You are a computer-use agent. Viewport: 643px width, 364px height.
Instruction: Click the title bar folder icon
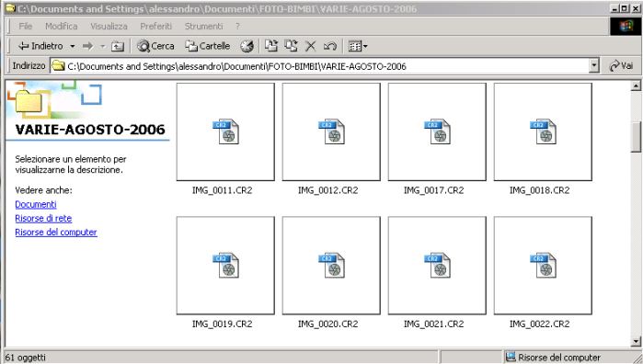point(10,8)
